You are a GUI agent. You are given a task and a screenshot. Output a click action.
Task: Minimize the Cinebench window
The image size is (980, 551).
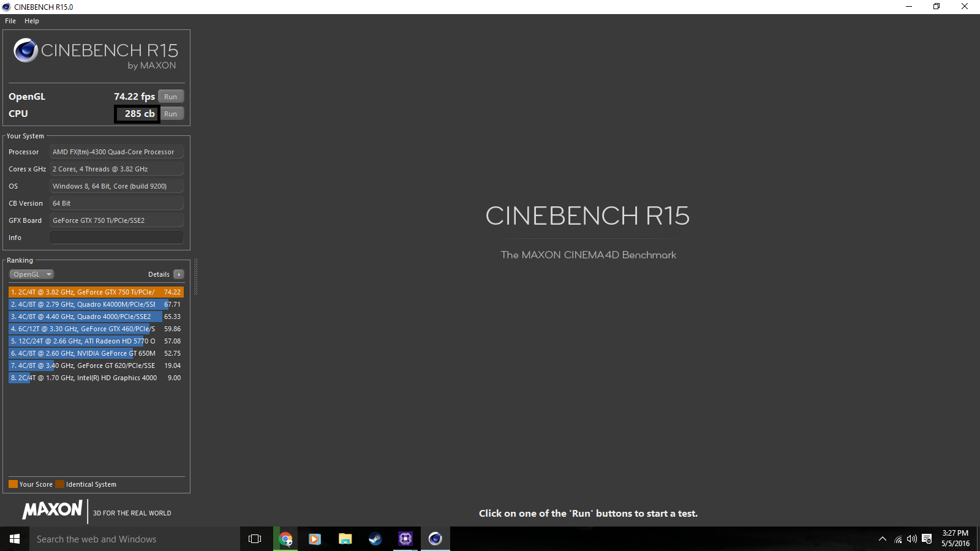[x=909, y=7]
